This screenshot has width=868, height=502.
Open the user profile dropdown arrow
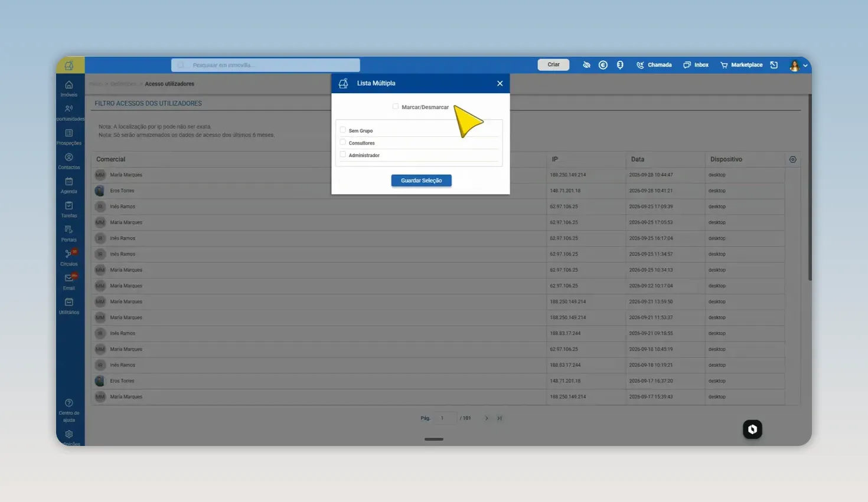805,65
